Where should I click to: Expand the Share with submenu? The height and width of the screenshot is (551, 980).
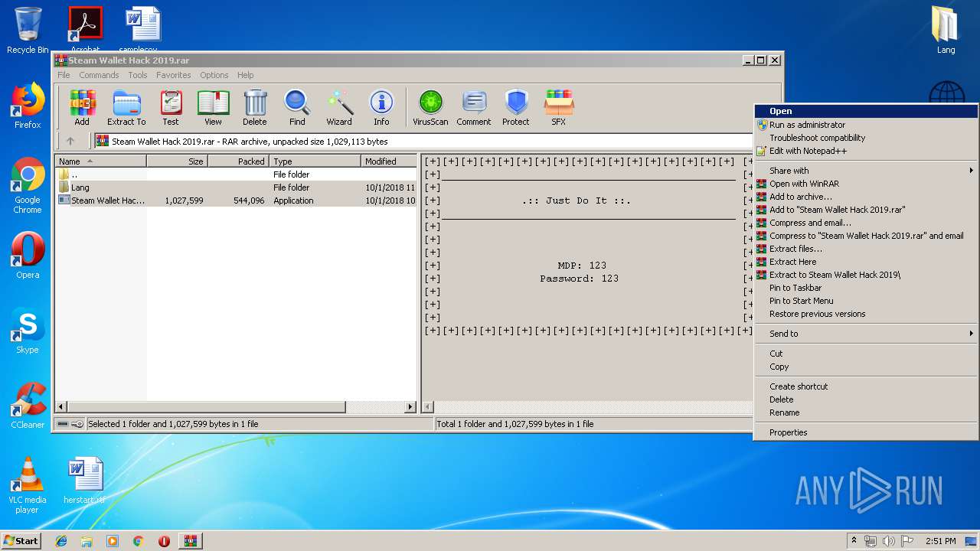(866, 171)
